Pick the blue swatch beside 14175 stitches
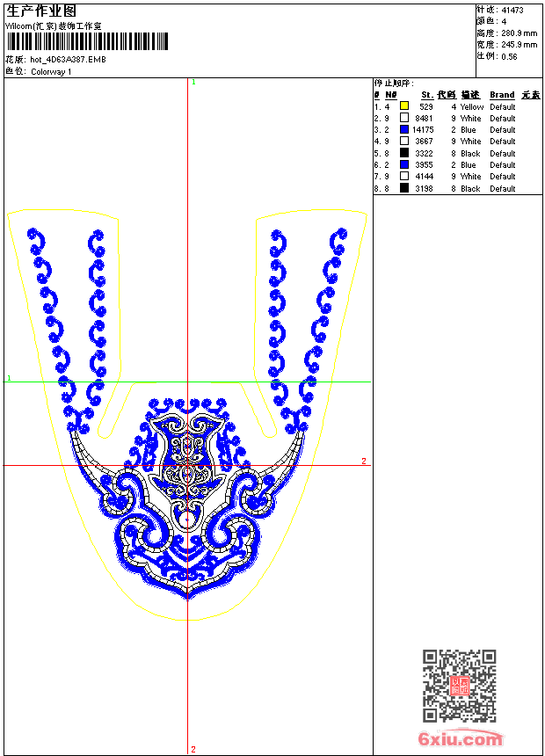 point(404,129)
